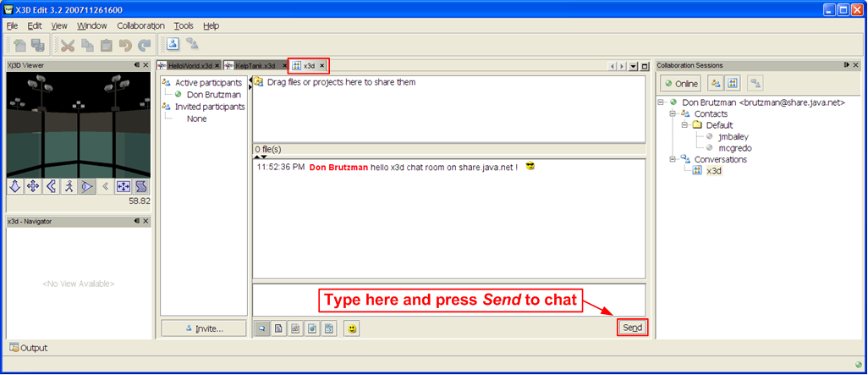Collapse the Default folder node

(686, 124)
